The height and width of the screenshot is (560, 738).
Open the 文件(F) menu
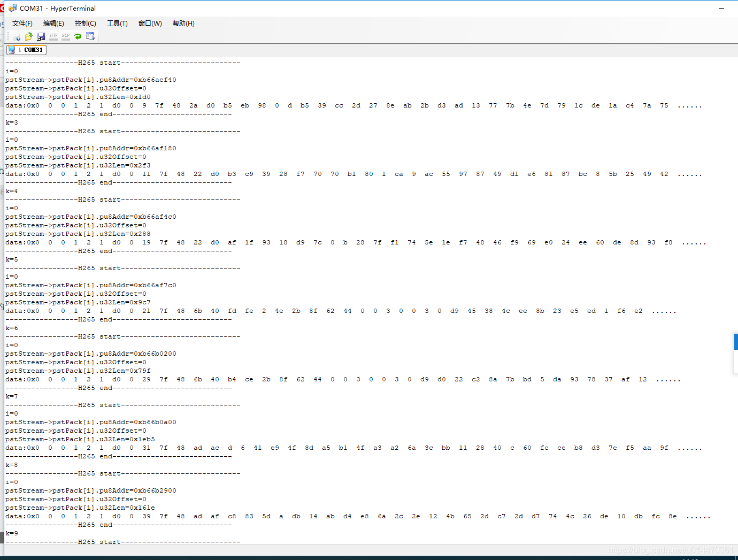(22, 24)
